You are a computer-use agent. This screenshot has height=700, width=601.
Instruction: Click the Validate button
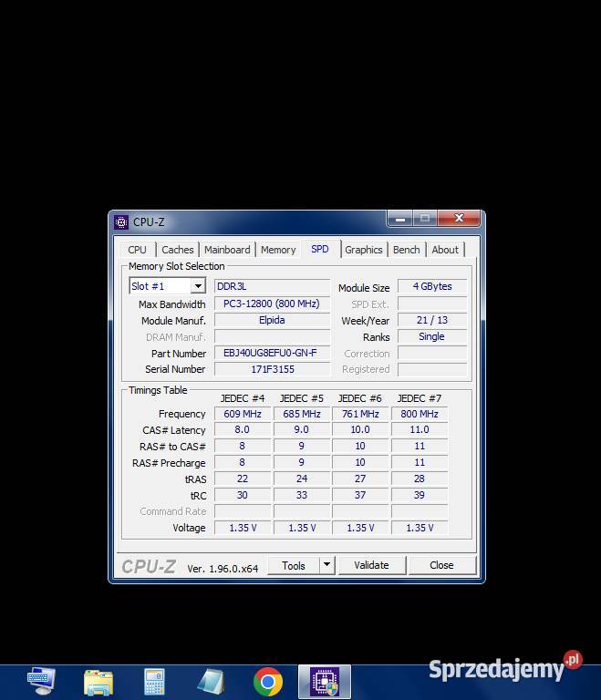(x=371, y=565)
